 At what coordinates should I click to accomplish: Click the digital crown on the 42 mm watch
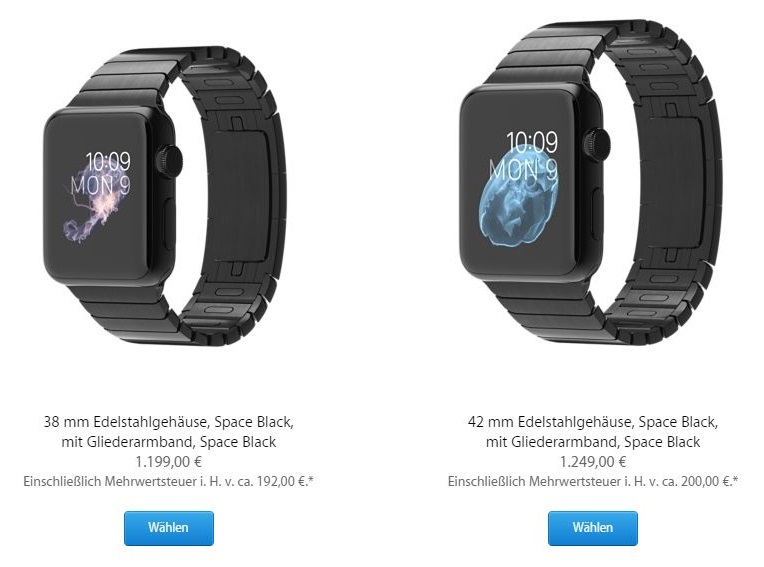point(597,142)
